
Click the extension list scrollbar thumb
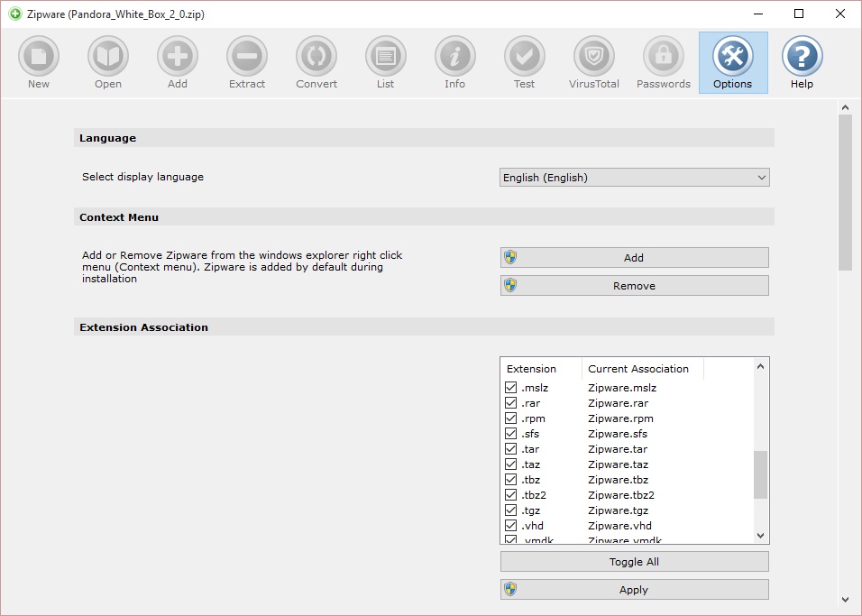tap(760, 474)
